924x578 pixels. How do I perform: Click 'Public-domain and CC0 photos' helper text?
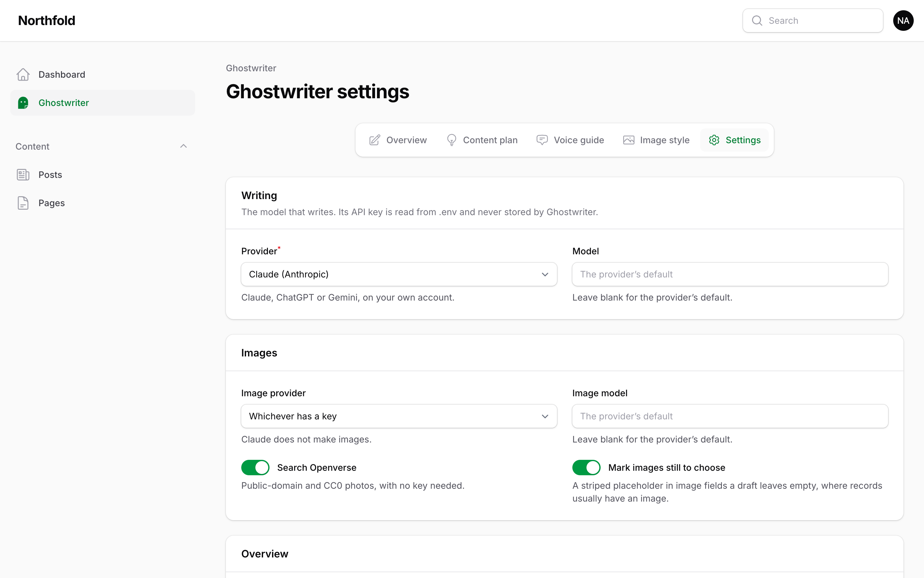(x=353, y=486)
